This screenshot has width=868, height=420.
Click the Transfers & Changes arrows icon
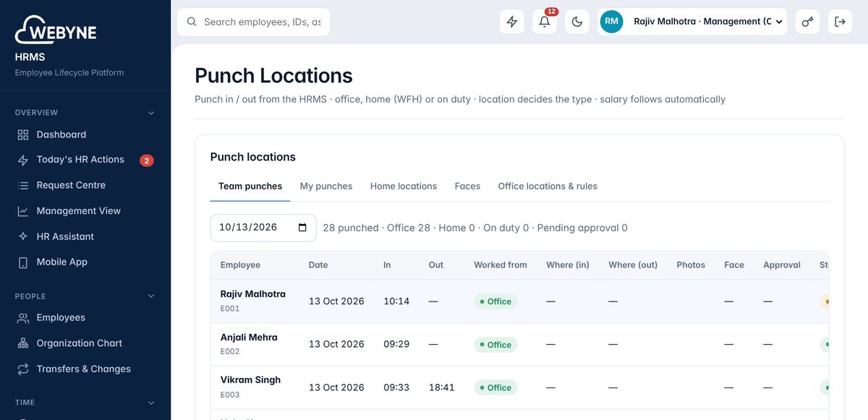[23, 369]
